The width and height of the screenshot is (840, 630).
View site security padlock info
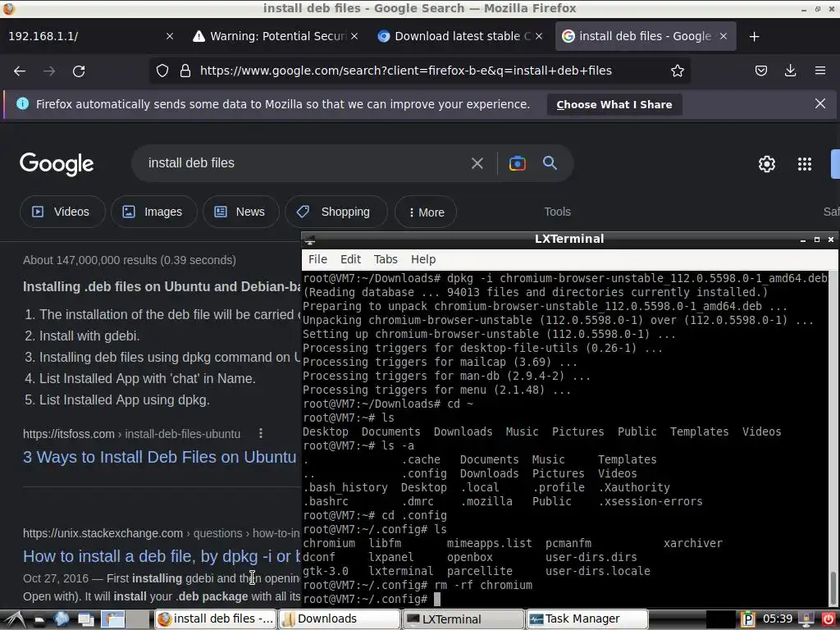pyautogui.click(x=185, y=71)
